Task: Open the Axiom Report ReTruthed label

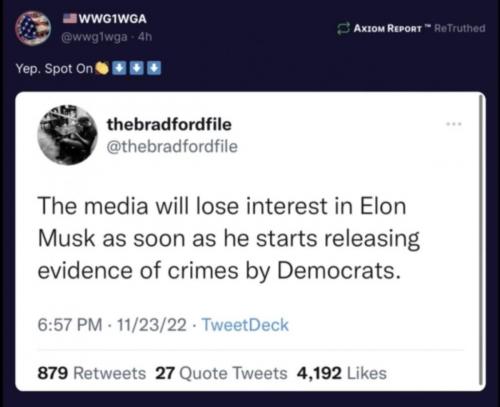Action: 419,28
